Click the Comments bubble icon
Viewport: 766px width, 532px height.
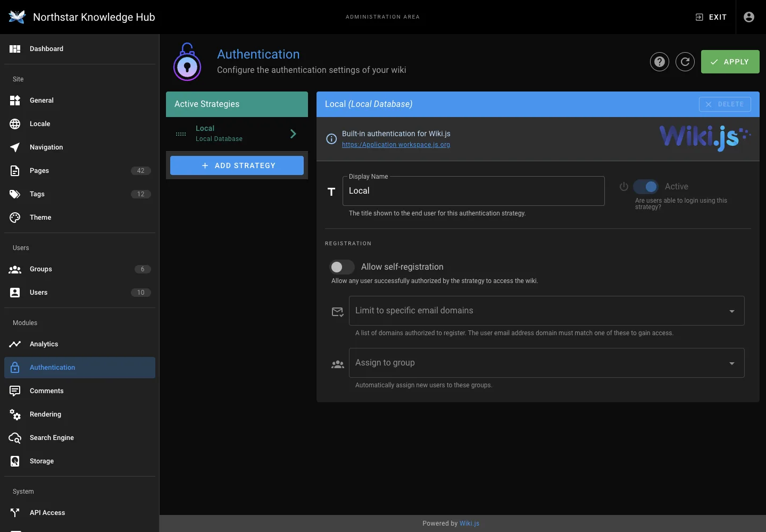click(15, 391)
